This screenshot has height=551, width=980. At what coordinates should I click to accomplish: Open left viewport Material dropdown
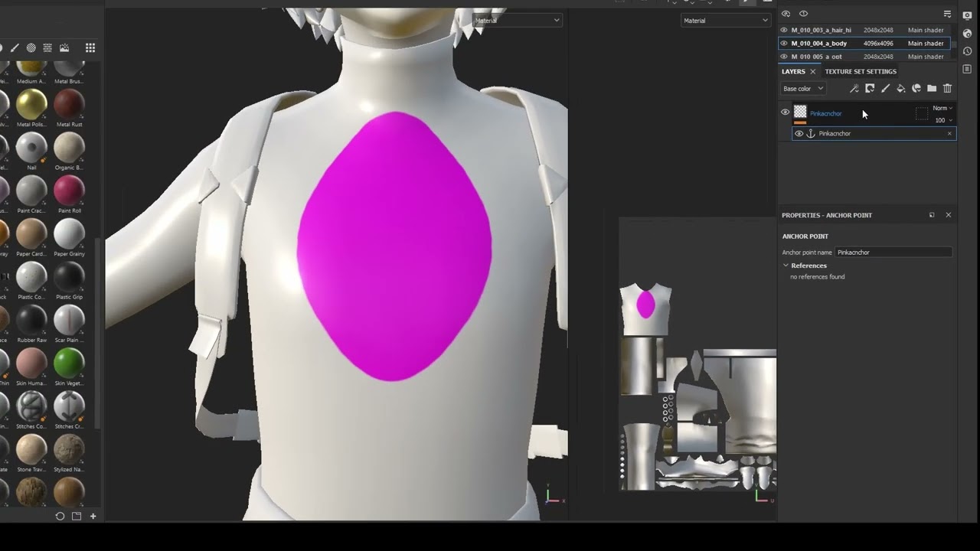(518, 21)
